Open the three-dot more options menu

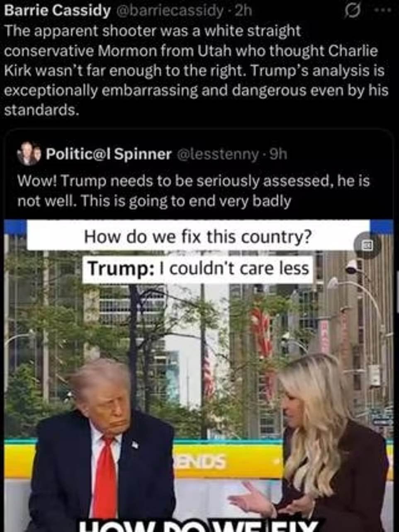(383, 11)
